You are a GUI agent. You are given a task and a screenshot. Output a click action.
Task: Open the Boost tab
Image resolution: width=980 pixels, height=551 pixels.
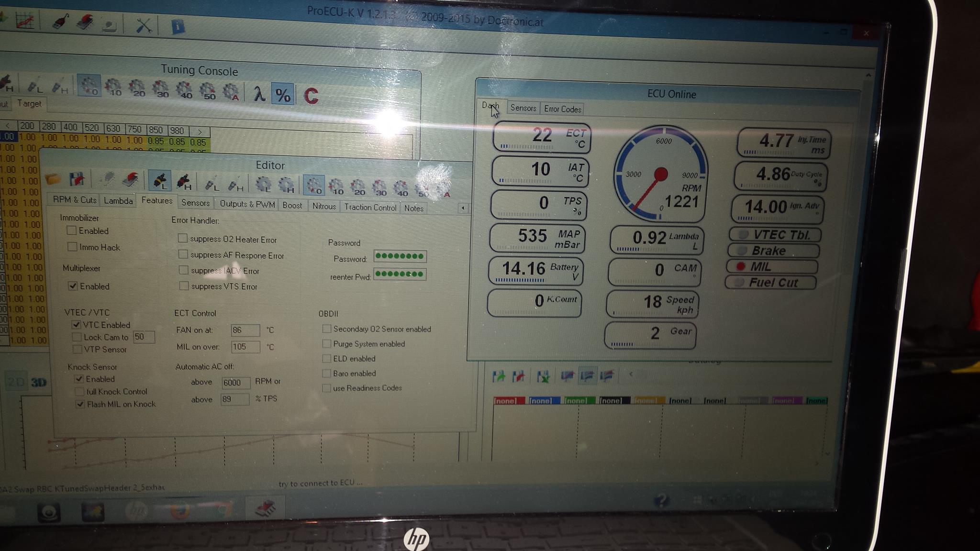click(x=292, y=205)
